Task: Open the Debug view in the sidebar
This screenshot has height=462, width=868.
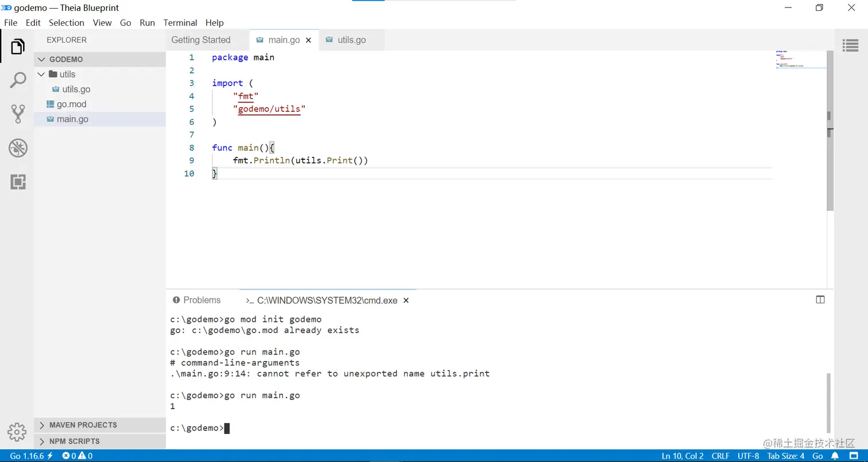Action: pyautogui.click(x=17, y=148)
